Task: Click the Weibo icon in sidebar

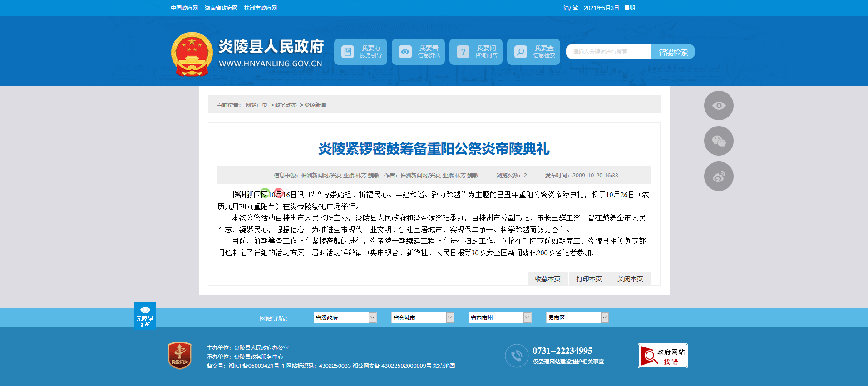Action: [x=718, y=176]
